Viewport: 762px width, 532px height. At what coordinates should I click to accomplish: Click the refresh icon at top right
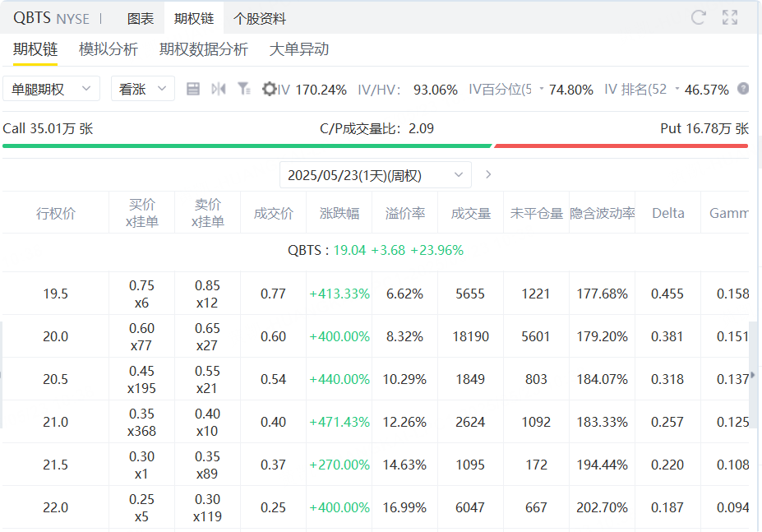point(699,17)
